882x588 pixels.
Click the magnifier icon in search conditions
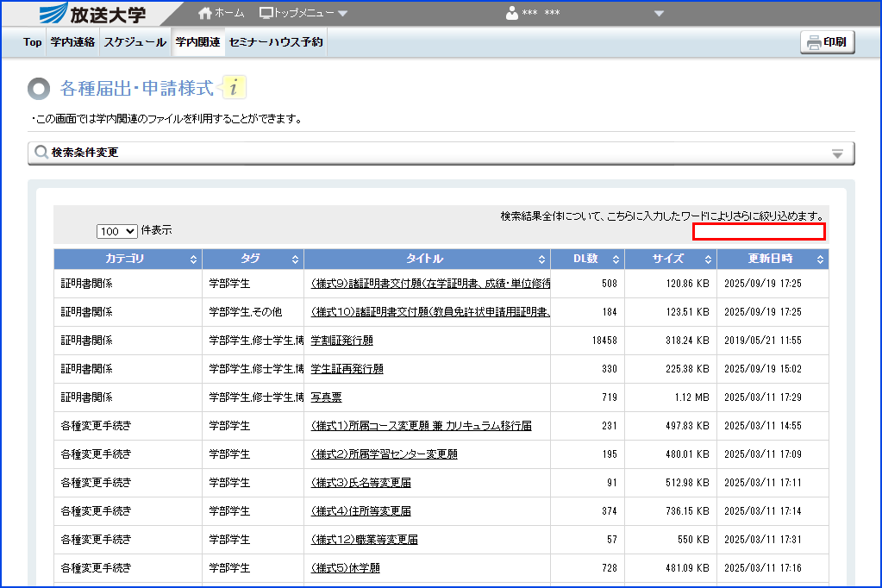tap(41, 153)
